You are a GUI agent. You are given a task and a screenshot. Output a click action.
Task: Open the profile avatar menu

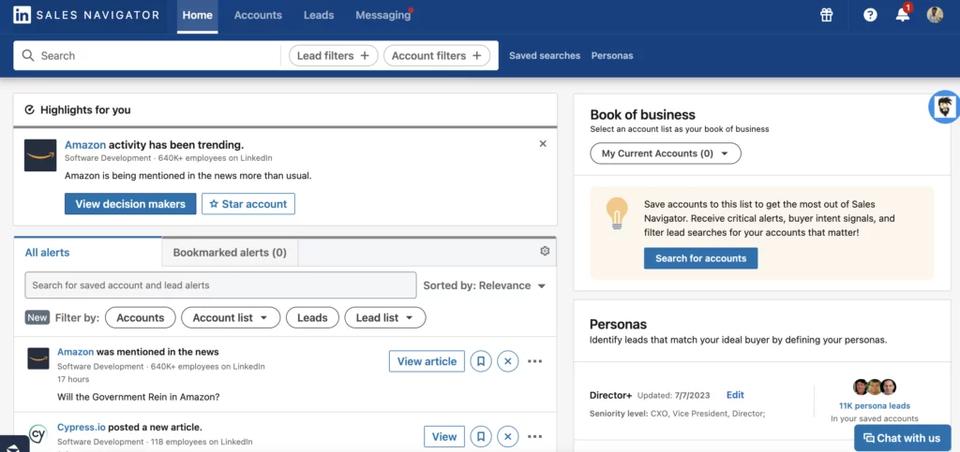(x=935, y=15)
